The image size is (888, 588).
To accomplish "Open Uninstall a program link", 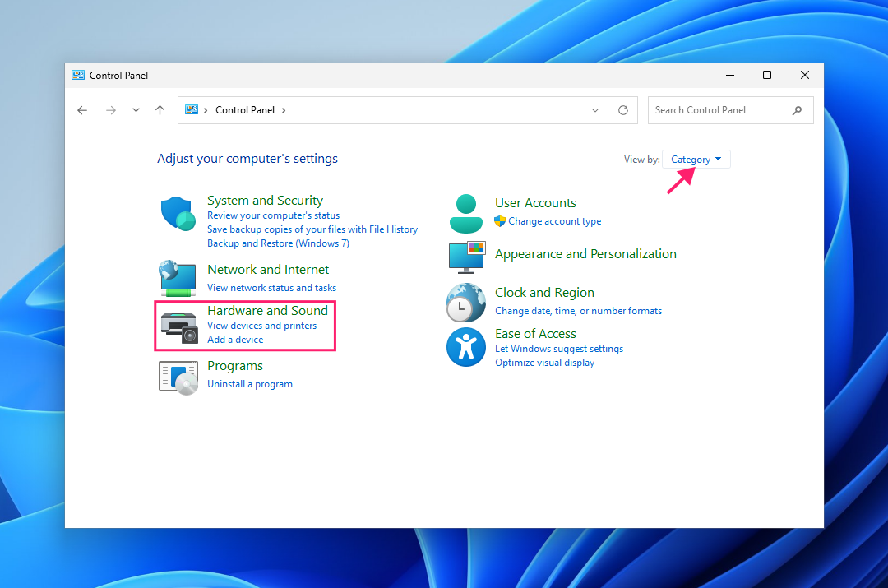I will tap(250, 383).
